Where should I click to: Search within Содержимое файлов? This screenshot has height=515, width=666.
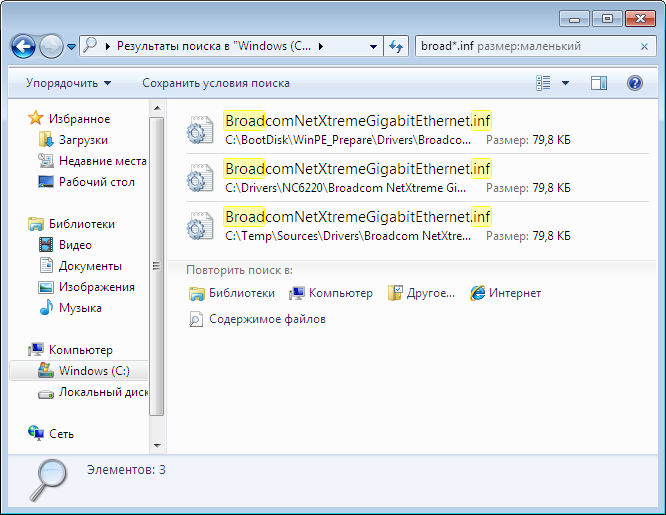pos(257,319)
